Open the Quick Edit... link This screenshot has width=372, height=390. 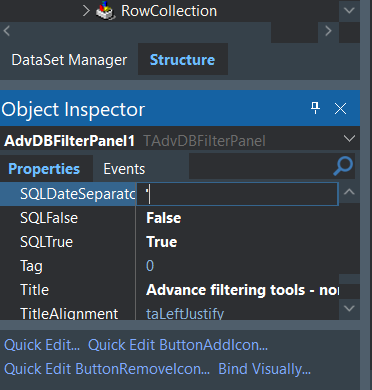point(42,345)
